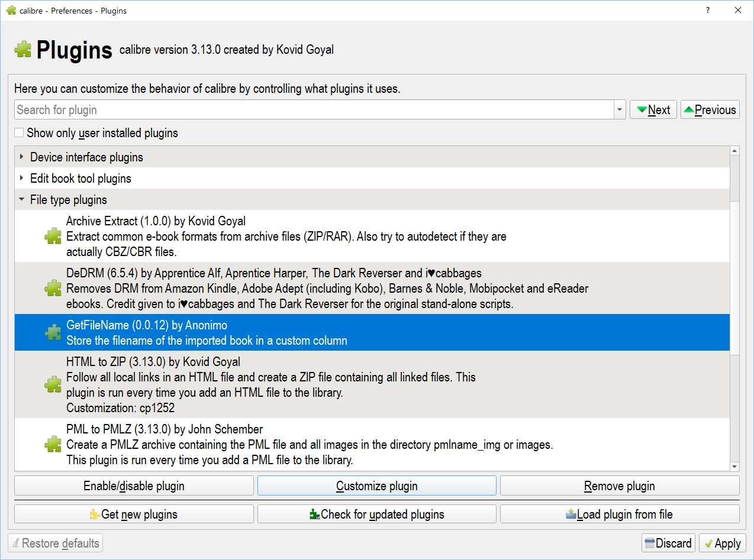Click the Customize plugin button
Viewport: 754px width, 560px height.
click(376, 486)
